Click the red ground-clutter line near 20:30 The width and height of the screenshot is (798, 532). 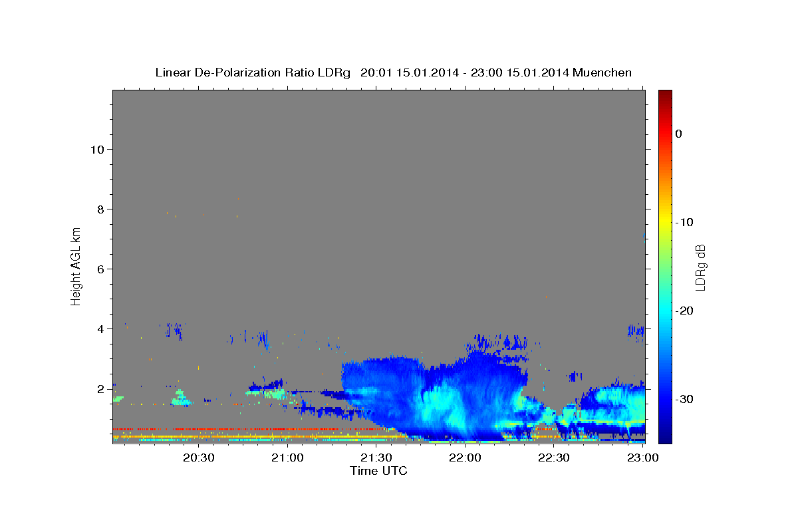199,429
